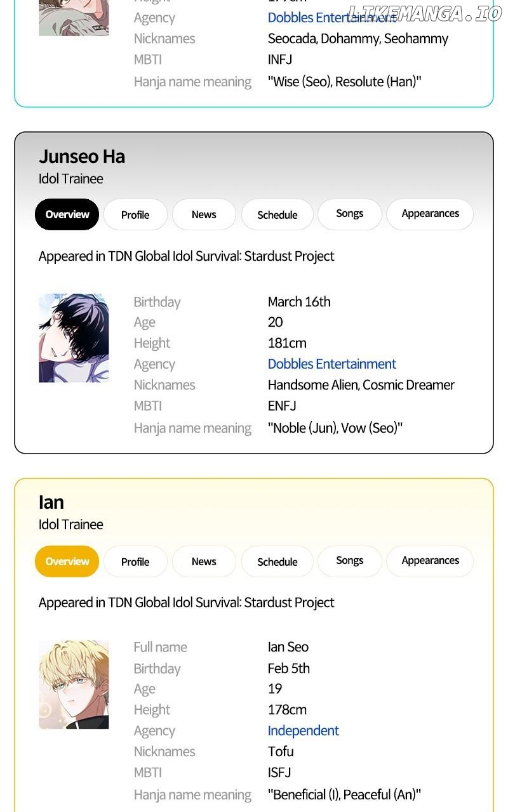This screenshot has height=812, width=508.
Task: Click Ian's blond profile photo
Action: pos(74,684)
